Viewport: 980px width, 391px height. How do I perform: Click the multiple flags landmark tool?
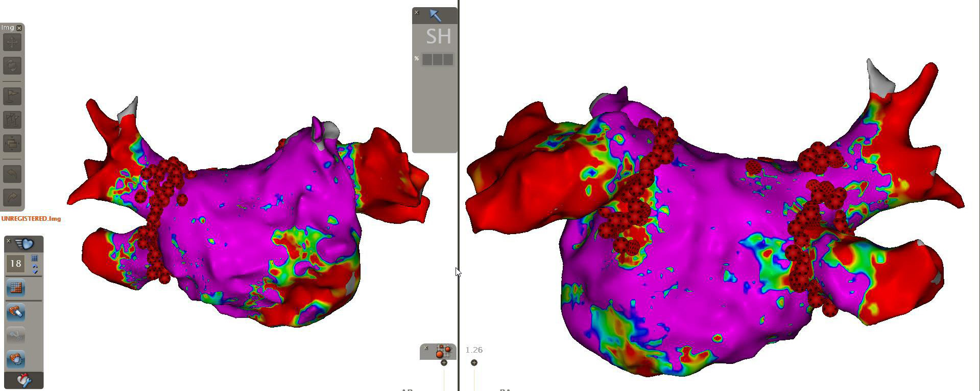coord(12,120)
